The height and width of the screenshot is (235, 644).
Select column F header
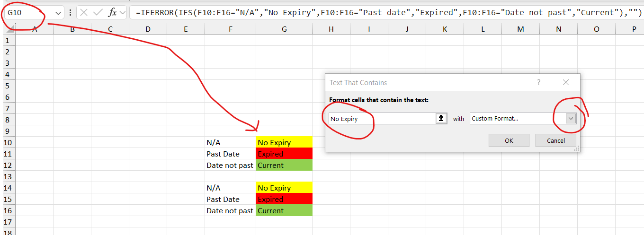(230, 29)
